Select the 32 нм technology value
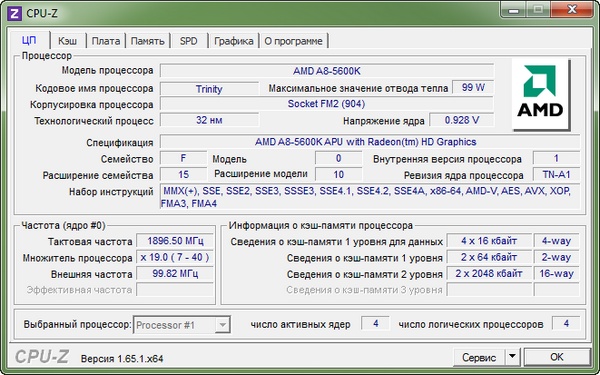The image size is (600, 375). tap(209, 120)
